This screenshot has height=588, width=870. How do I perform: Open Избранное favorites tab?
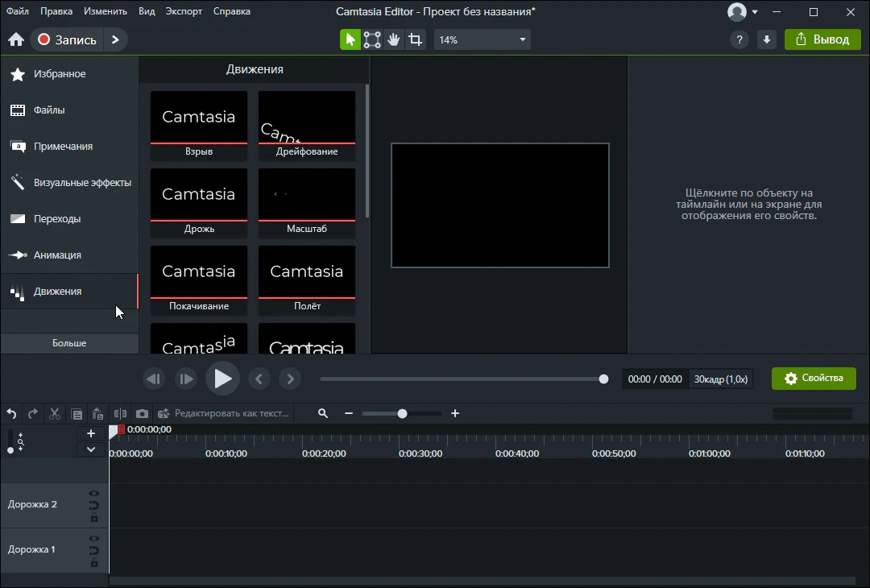click(x=69, y=74)
